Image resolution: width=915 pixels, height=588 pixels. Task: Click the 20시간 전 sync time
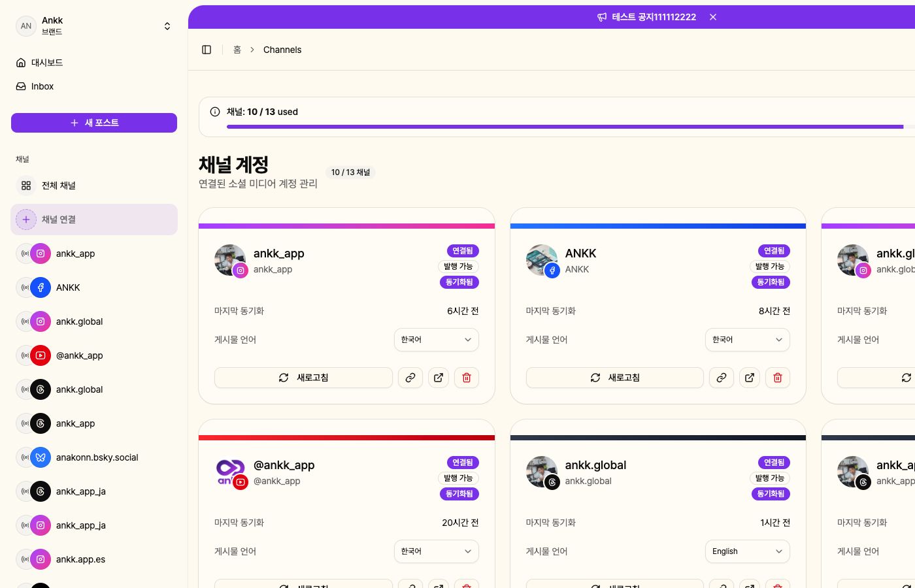tap(460, 523)
